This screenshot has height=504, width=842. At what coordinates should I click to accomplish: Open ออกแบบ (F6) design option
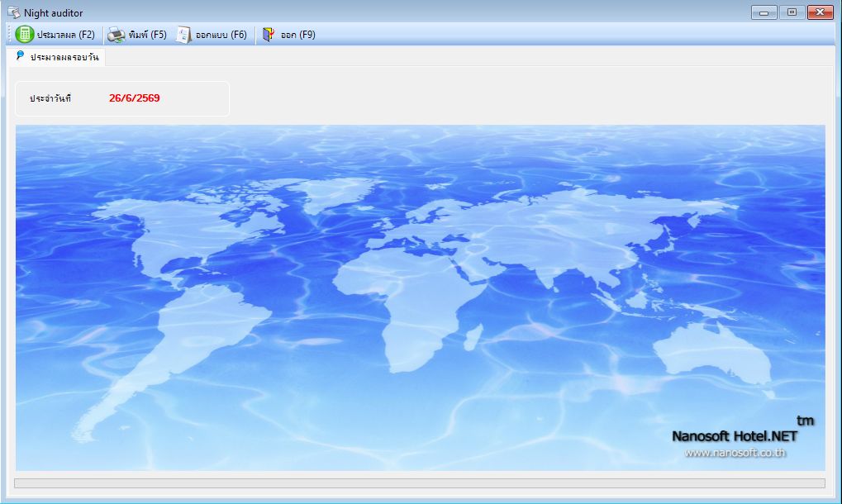(x=212, y=35)
